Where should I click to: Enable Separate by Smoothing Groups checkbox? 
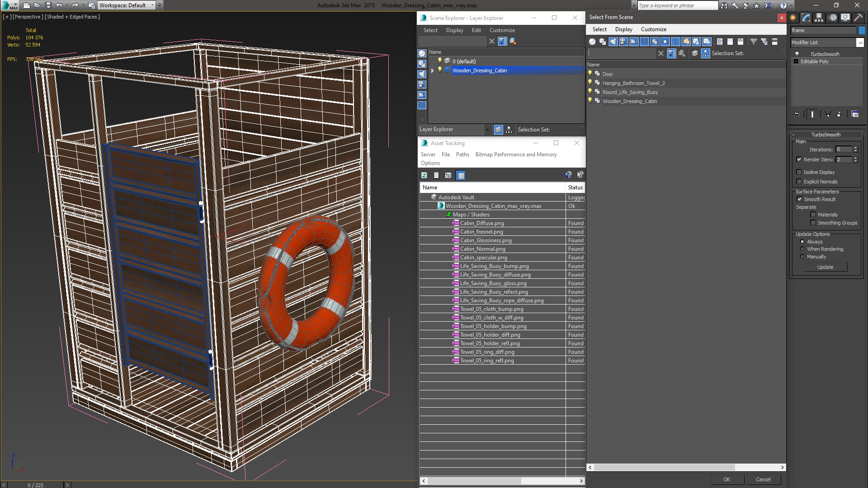(813, 223)
